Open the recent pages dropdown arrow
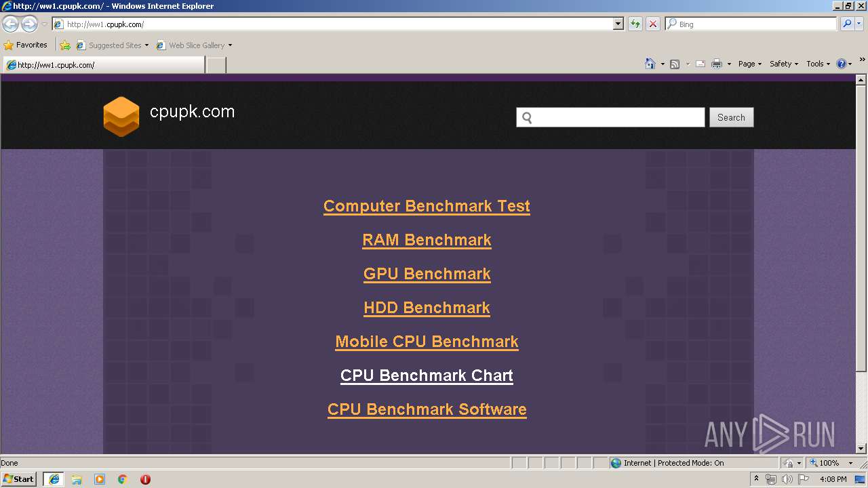 pyautogui.click(x=44, y=24)
